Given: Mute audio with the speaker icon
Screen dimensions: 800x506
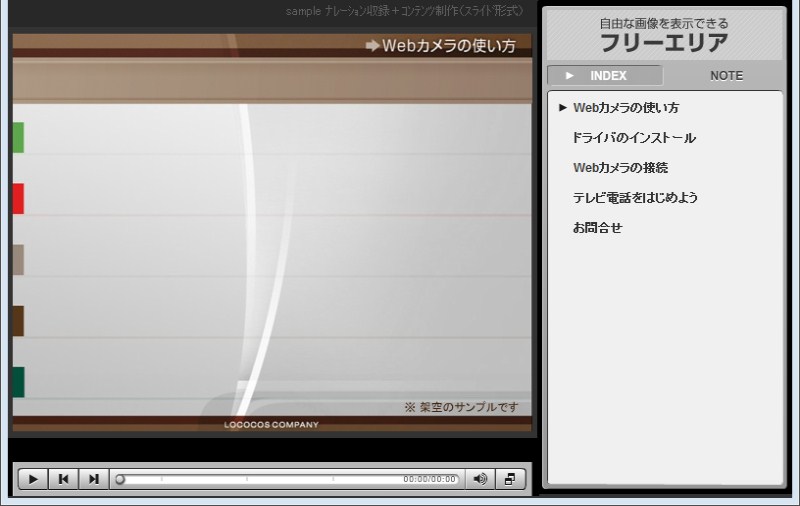Looking at the screenshot, I should click(480, 479).
